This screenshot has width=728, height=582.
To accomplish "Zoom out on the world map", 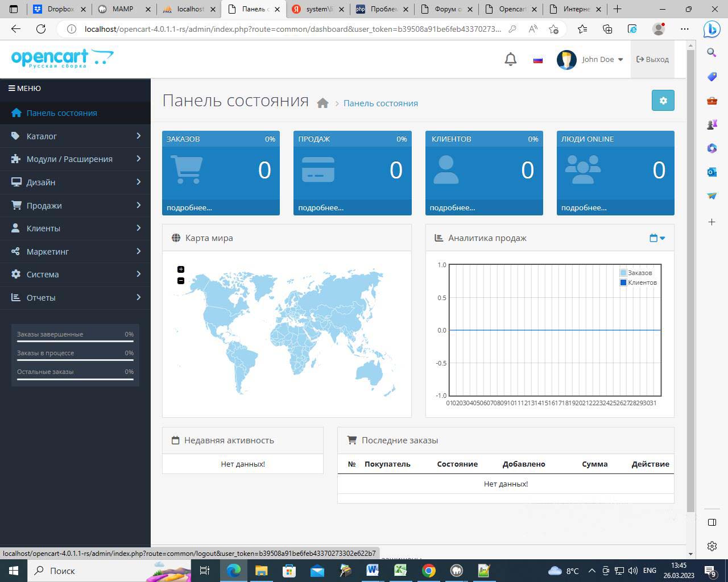I will tap(181, 281).
